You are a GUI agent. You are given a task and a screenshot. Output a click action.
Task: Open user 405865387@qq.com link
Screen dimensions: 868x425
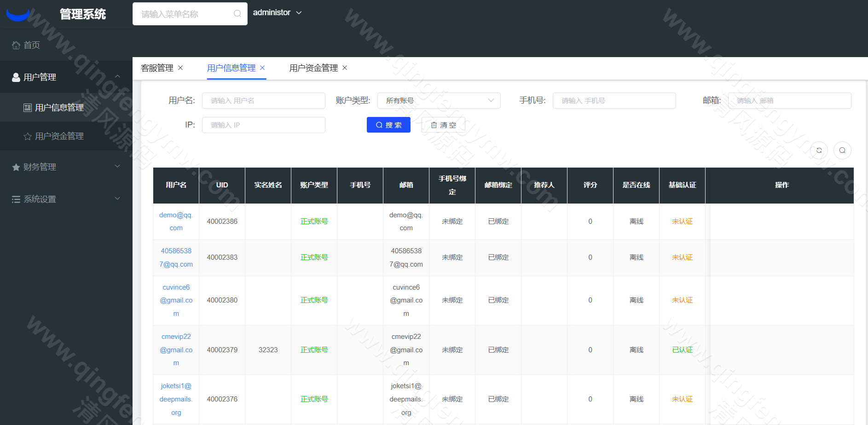point(176,257)
